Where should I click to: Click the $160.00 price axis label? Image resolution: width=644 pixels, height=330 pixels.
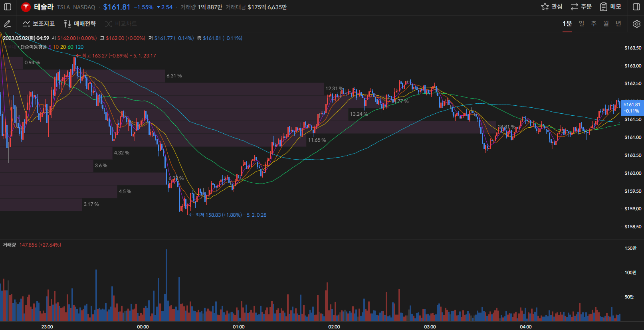(633, 173)
